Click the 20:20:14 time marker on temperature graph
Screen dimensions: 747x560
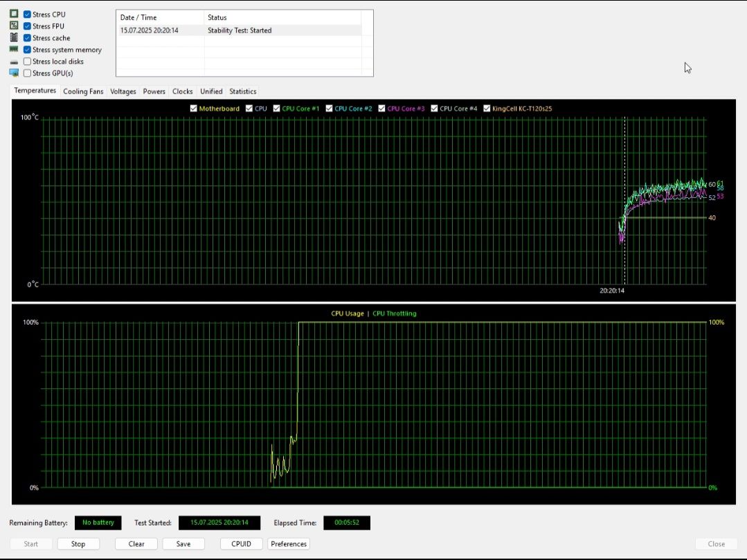[612, 291]
